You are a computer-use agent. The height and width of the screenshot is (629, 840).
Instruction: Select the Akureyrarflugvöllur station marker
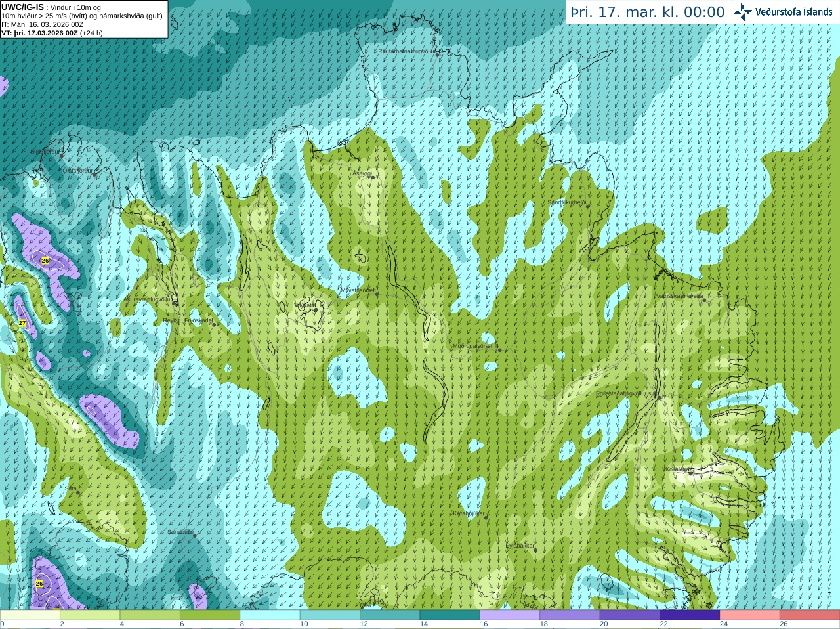pos(175,303)
